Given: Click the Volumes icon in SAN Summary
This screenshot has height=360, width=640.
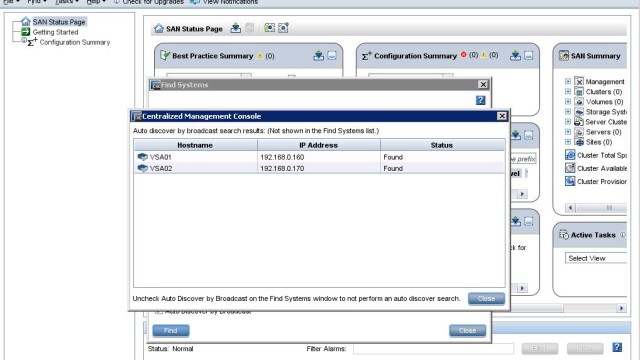Looking at the screenshot, I should [x=579, y=101].
